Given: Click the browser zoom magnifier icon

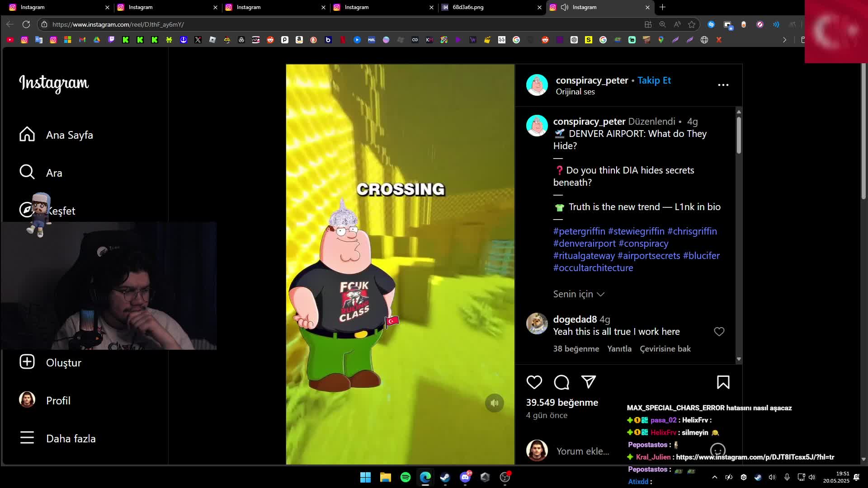Looking at the screenshot, I should click(663, 24).
